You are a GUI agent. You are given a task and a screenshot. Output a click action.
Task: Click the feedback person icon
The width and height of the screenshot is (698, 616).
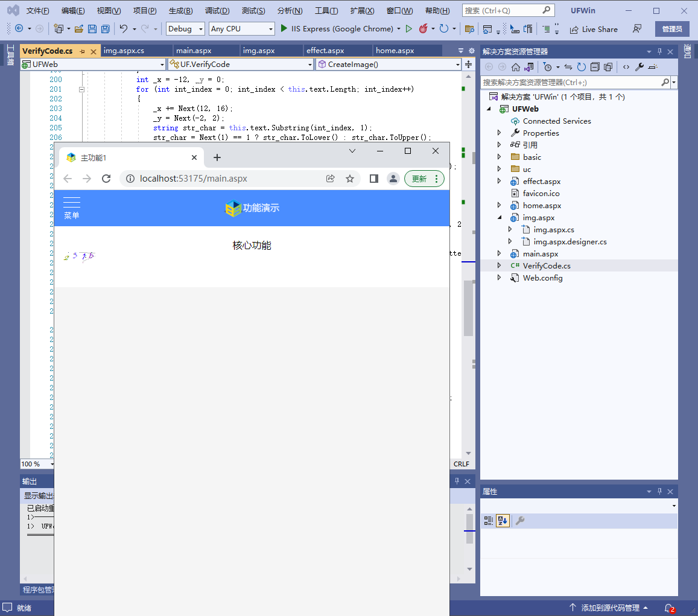(x=637, y=29)
